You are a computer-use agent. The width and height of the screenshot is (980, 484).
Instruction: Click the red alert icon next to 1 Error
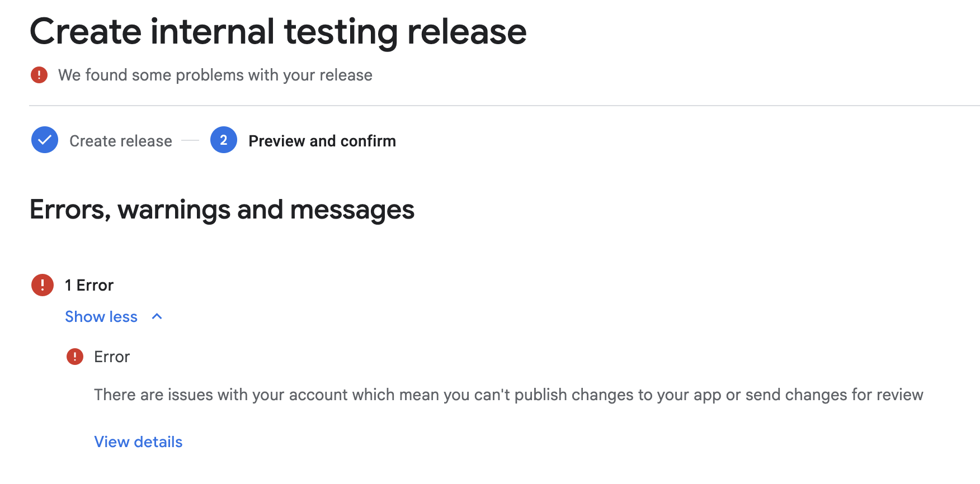pos(42,285)
